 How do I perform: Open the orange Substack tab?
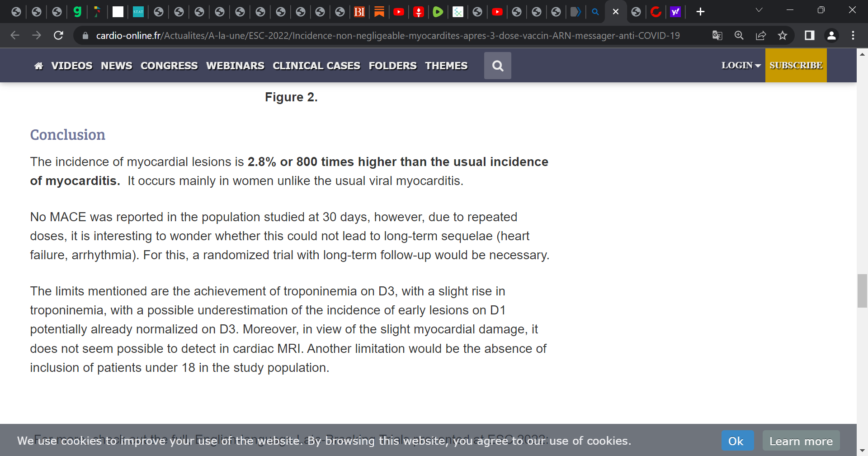point(379,12)
